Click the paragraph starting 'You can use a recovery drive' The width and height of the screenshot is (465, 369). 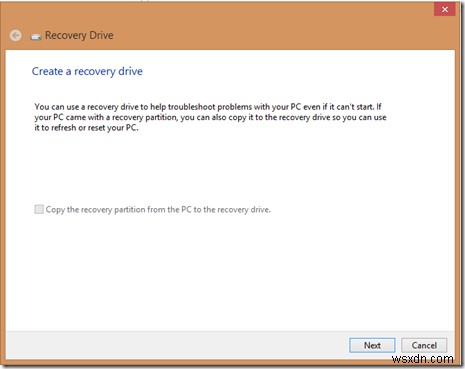[x=210, y=117]
